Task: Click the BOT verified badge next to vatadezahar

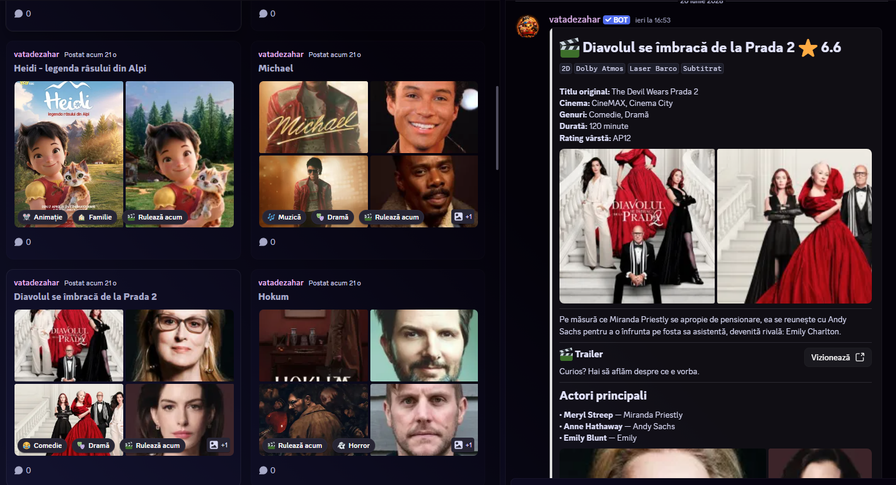Action: pos(617,20)
